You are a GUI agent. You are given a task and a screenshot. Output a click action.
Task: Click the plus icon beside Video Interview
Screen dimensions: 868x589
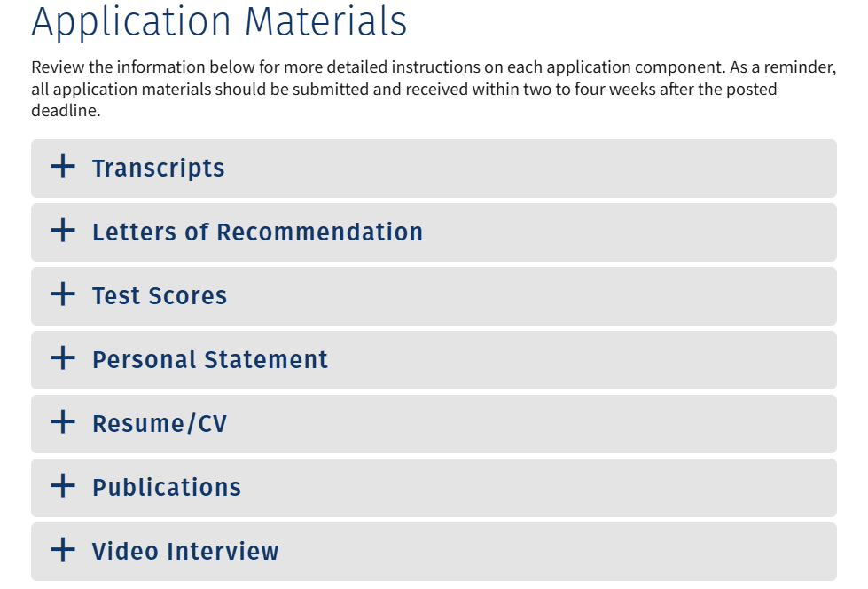click(63, 549)
